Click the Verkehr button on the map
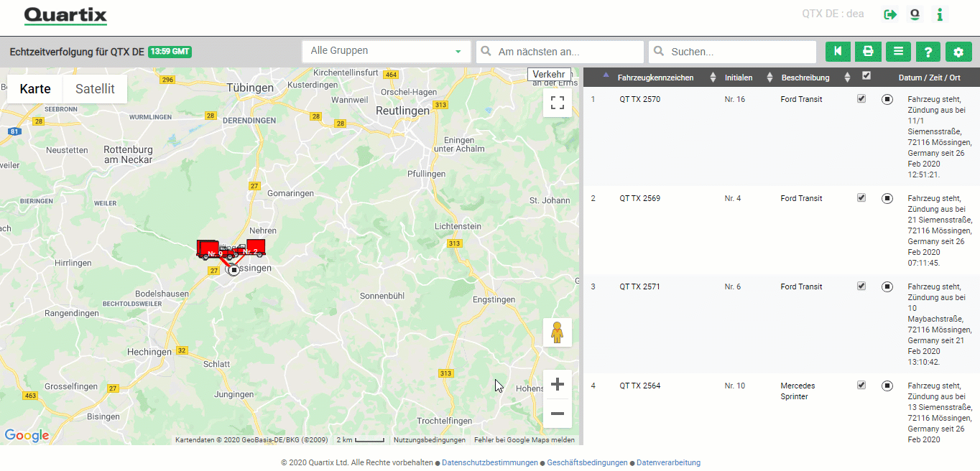 (x=550, y=74)
